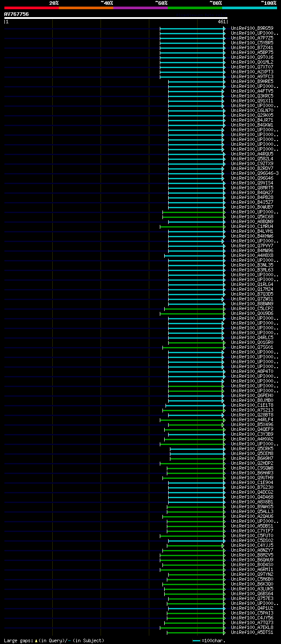Open isoform hit UniRef100_Q96G46-3
The height and width of the screenshot is (644, 281).
[254, 174]
